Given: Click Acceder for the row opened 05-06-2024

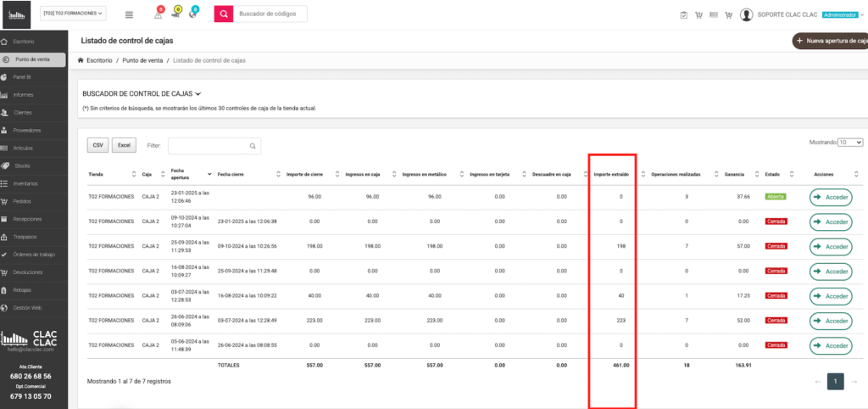Looking at the screenshot, I should [x=831, y=346].
